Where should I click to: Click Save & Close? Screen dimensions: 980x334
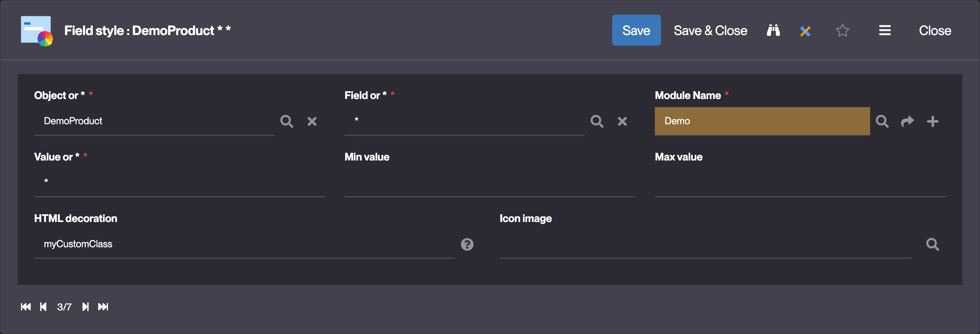point(710,31)
